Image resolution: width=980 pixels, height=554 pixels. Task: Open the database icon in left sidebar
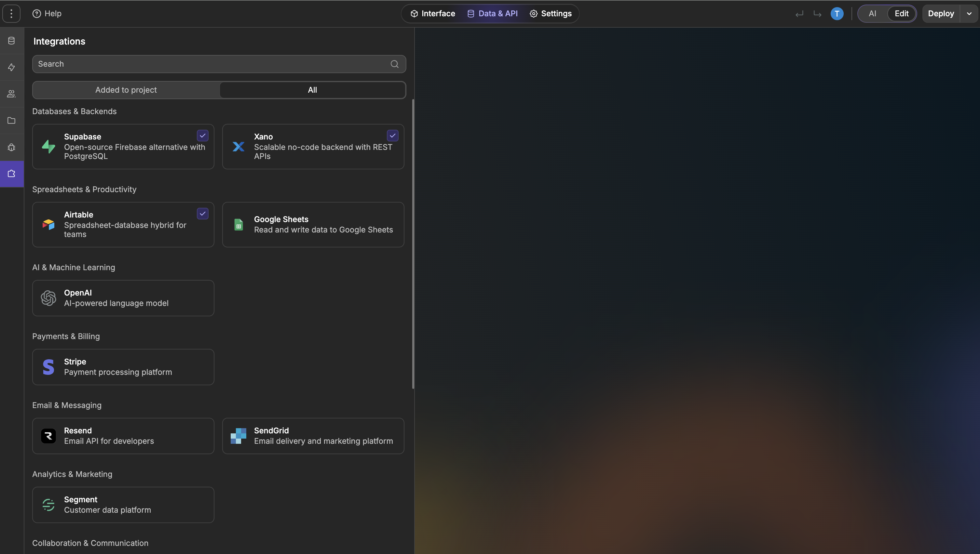11,41
